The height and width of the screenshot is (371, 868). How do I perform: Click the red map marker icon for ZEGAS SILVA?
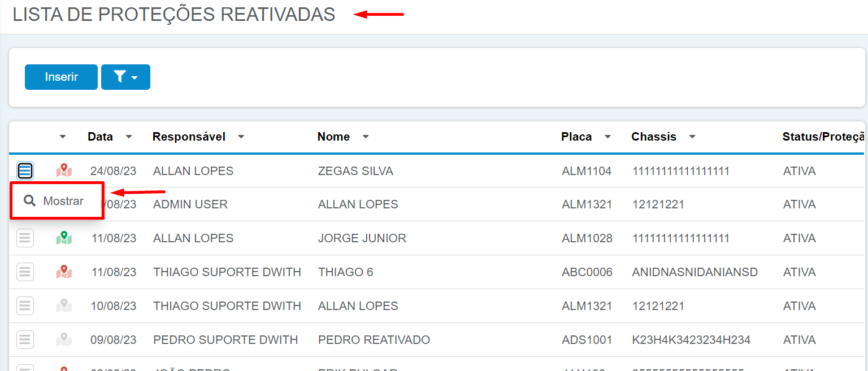click(64, 170)
